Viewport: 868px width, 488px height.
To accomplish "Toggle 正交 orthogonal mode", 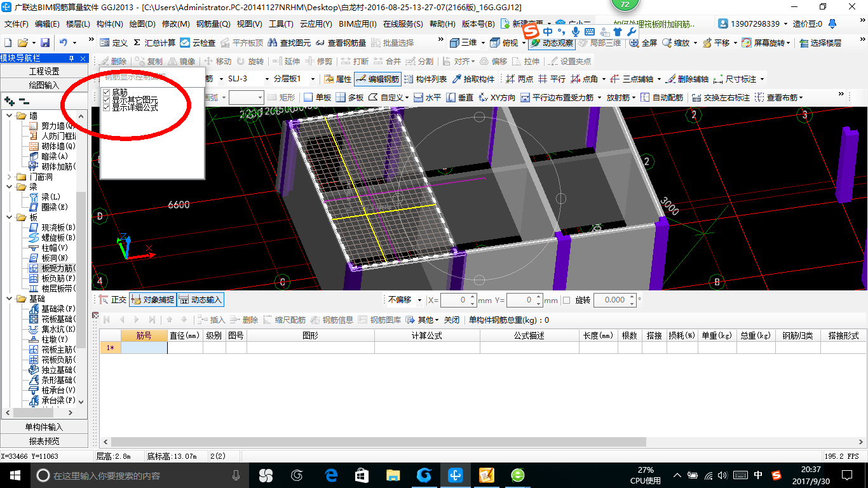I will (x=112, y=300).
